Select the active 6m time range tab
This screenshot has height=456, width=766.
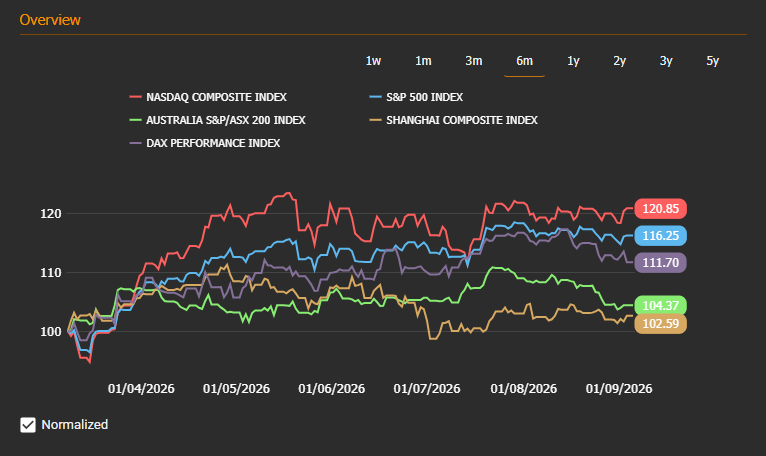click(524, 61)
